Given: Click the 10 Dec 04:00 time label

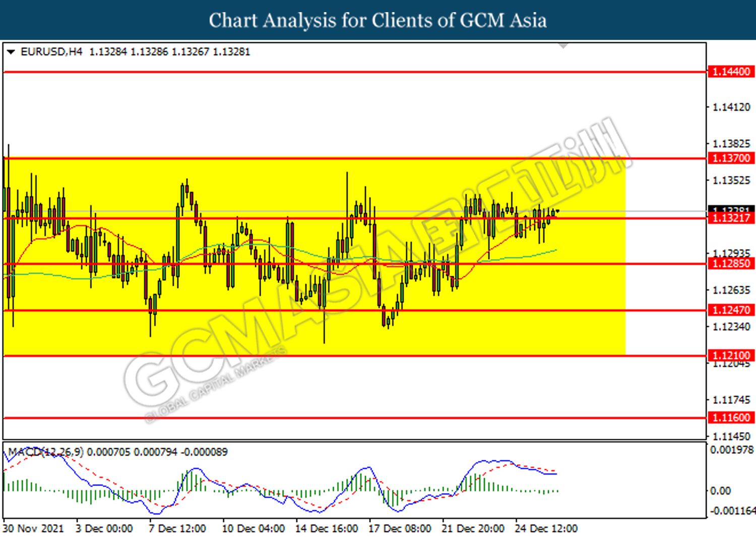Looking at the screenshot, I should pyautogui.click(x=254, y=528).
